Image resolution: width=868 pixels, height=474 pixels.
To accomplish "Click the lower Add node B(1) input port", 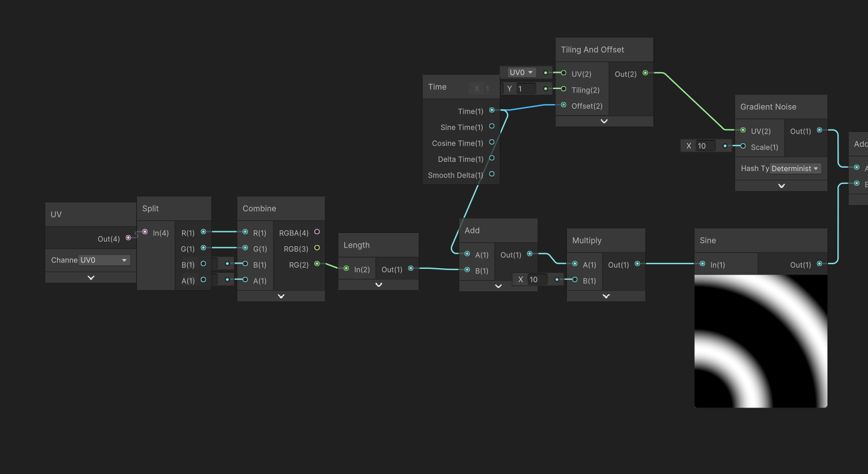I will [x=468, y=269].
